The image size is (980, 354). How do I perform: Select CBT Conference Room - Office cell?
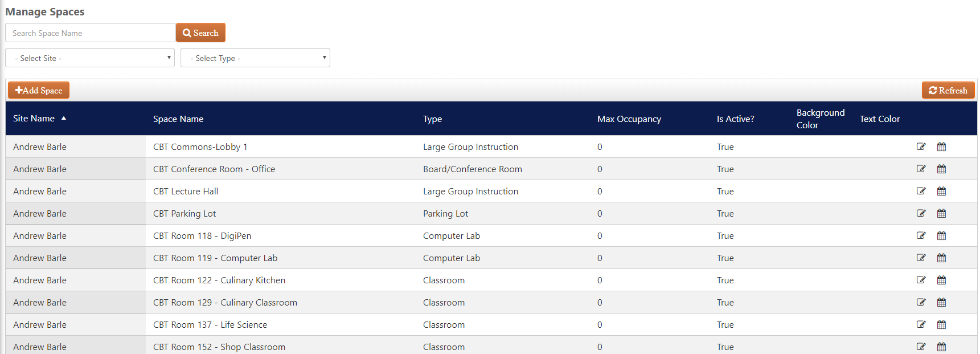[x=281, y=169]
